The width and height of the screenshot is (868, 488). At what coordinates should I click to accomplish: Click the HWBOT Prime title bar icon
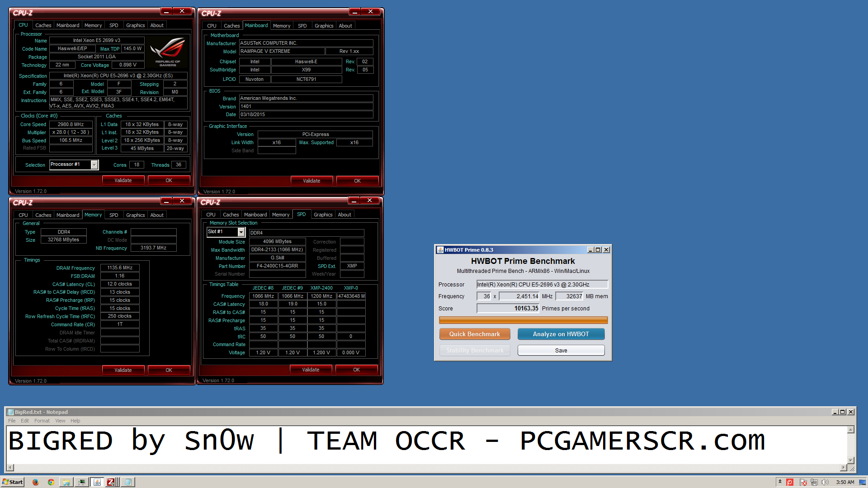[x=440, y=250]
